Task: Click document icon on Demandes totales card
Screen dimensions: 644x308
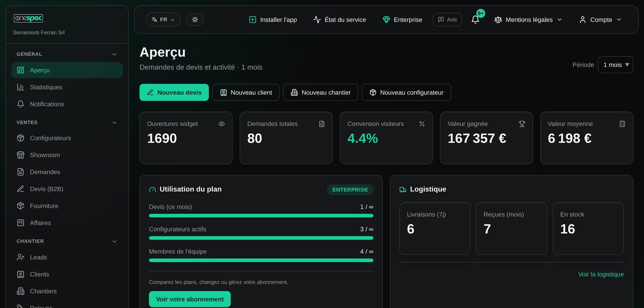Action: [x=322, y=124]
